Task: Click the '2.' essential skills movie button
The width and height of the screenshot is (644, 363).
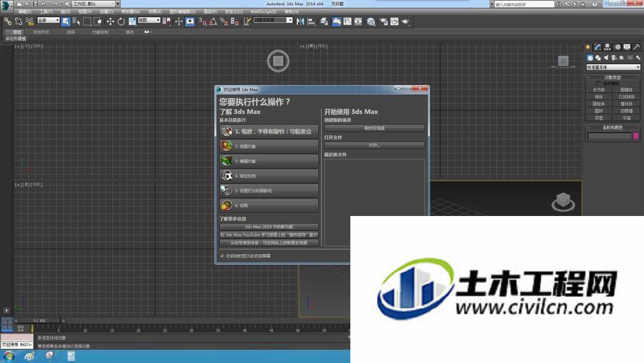Action: pyautogui.click(x=269, y=146)
